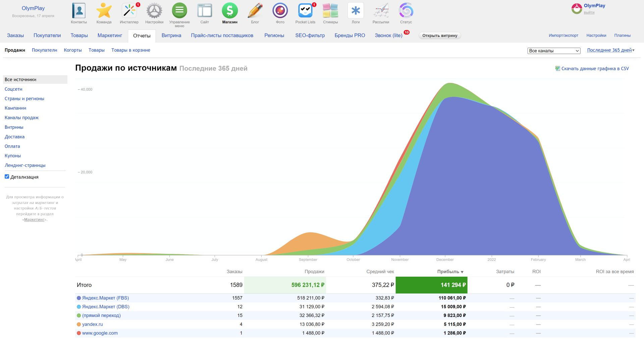The height and width of the screenshot is (363, 644).
Task: Open the Blog pencil icon
Action: pos(255,11)
